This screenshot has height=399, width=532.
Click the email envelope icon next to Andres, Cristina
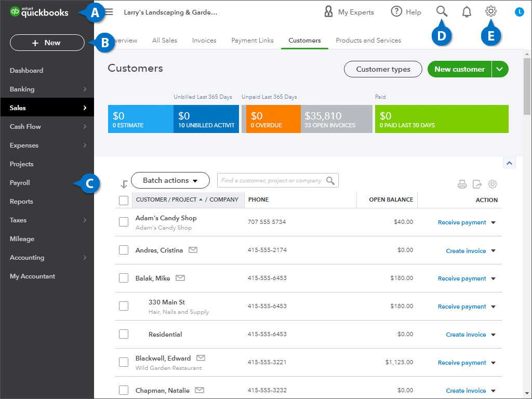[193, 250]
